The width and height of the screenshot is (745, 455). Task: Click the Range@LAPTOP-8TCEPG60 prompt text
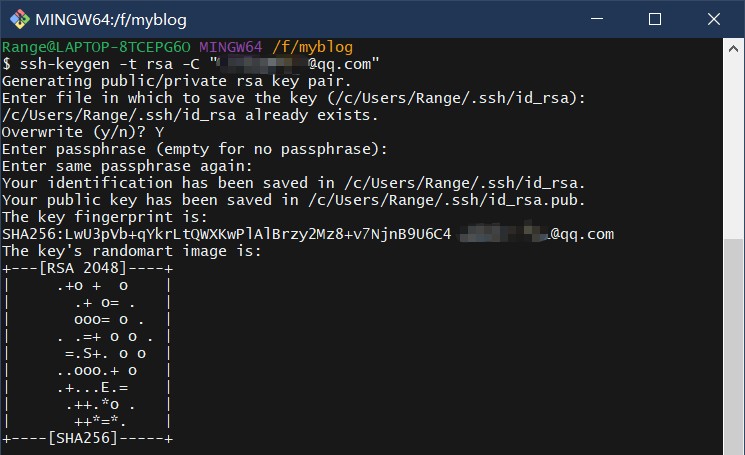[x=96, y=47]
